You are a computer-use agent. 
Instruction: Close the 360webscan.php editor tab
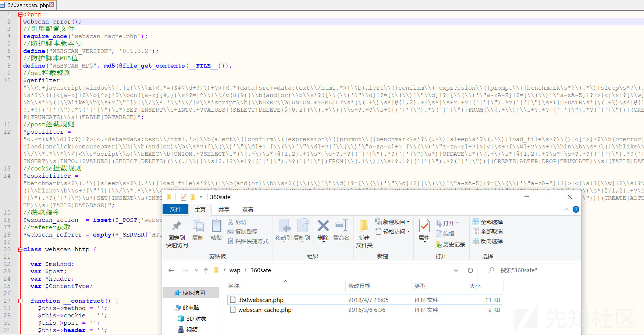tap(51, 5)
